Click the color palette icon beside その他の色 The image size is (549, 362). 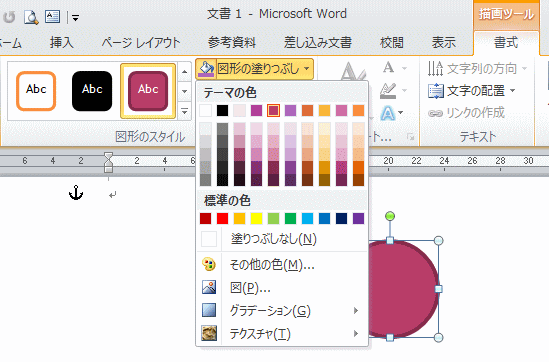tap(209, 264)
